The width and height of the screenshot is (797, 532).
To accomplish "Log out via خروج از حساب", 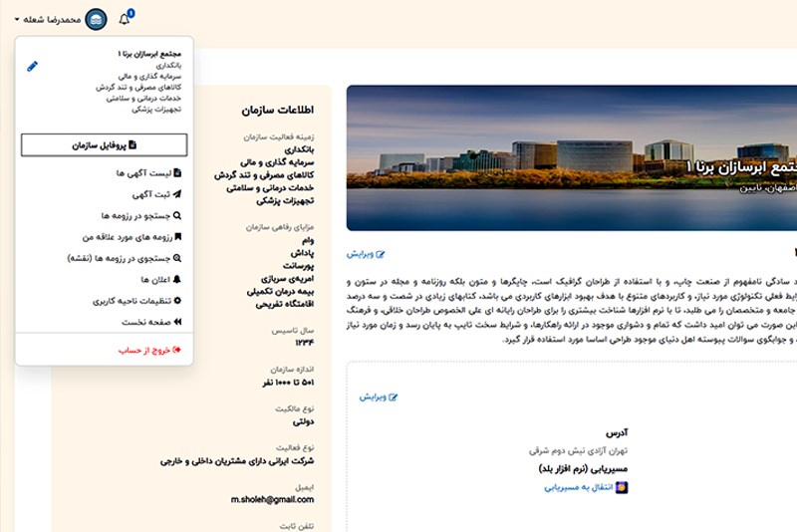I will coord(149,350).
